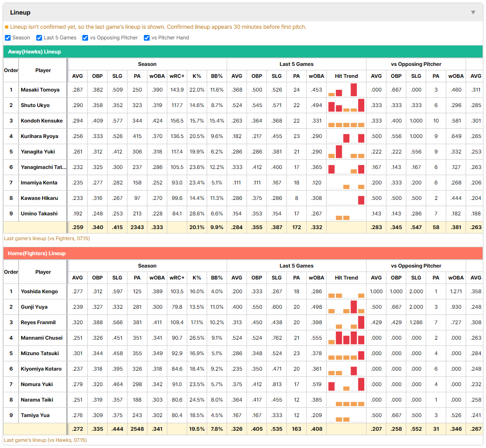Uncheck the Season checkbox
This screenshot has width=486, height=448.
tap(8, 38)
